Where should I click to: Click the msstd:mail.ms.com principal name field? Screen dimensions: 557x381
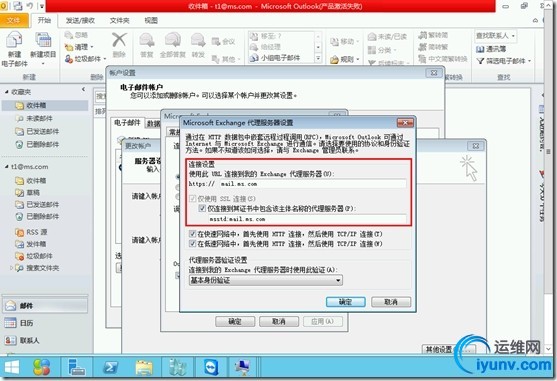[x=307, y=219]
